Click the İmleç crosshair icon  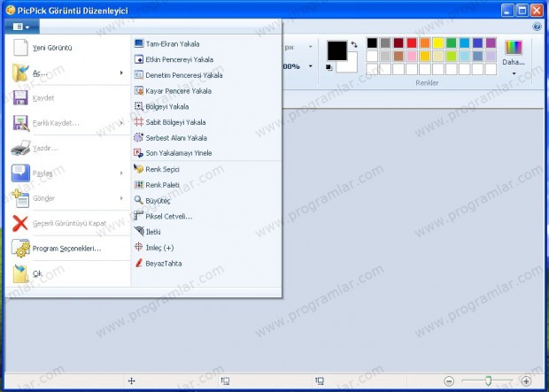[x=139, y=247]
